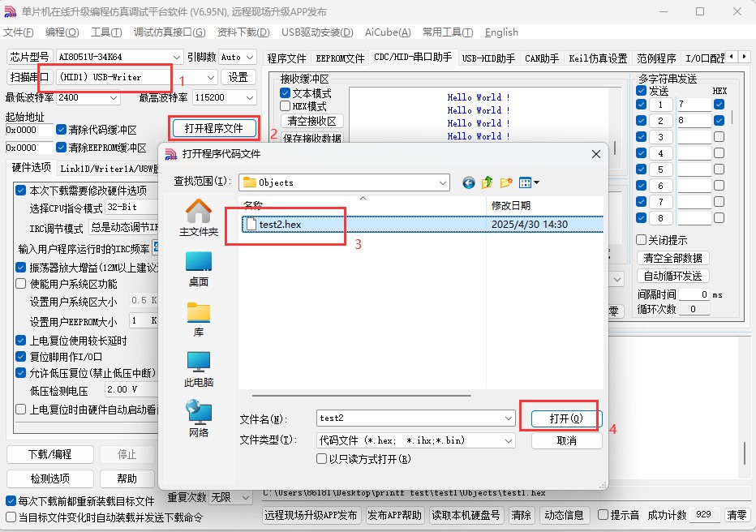Open the 网络 network shortcut

[x=199, y=418]
